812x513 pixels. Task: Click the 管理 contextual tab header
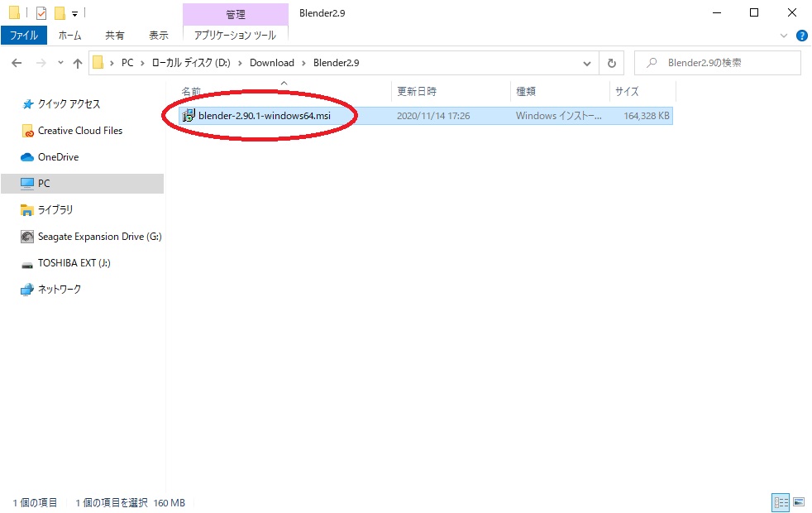tap(236, 15)
